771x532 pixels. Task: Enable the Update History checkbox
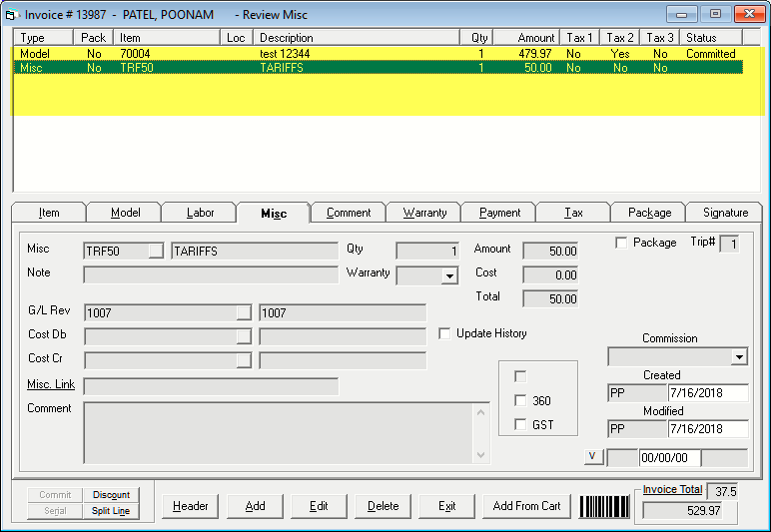444,333
